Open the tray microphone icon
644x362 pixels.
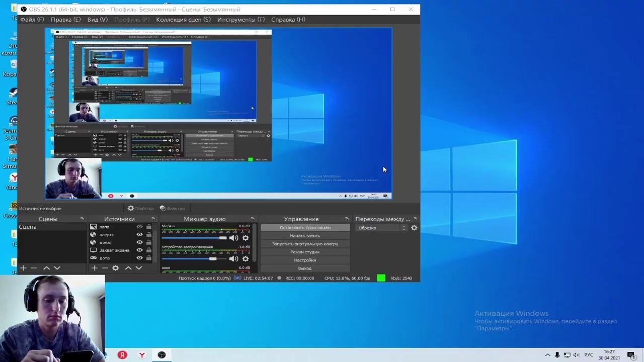coord(557,355)
